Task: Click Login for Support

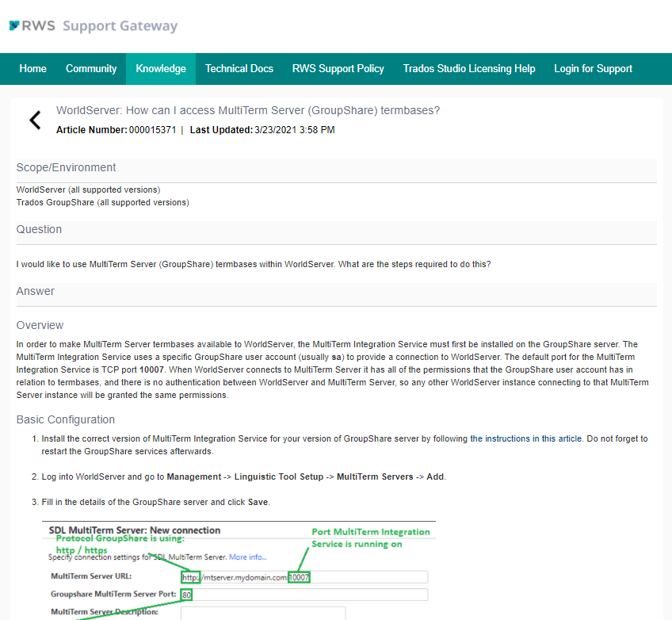Action: (x=593, y=69)
